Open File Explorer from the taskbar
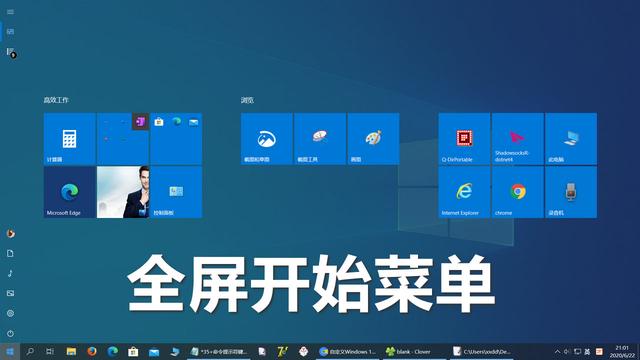The height and width of the screenshot is (360, 640). tap(71, 351)
